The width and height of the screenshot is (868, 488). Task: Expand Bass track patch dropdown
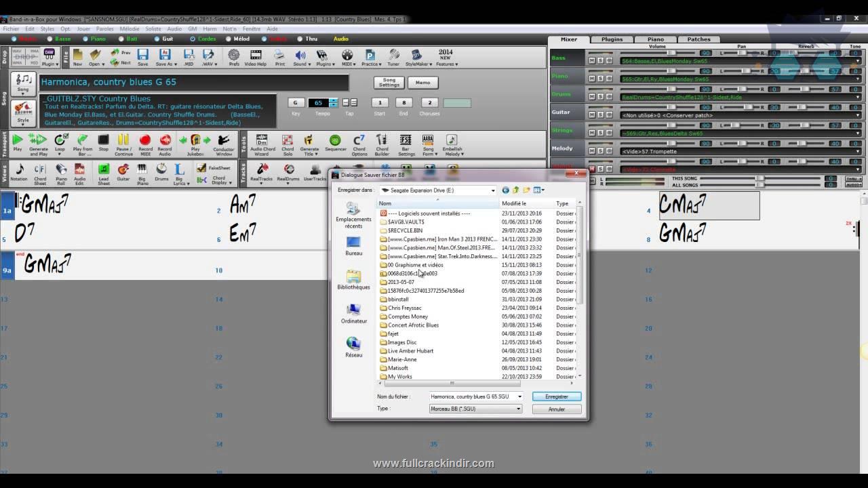858,61
